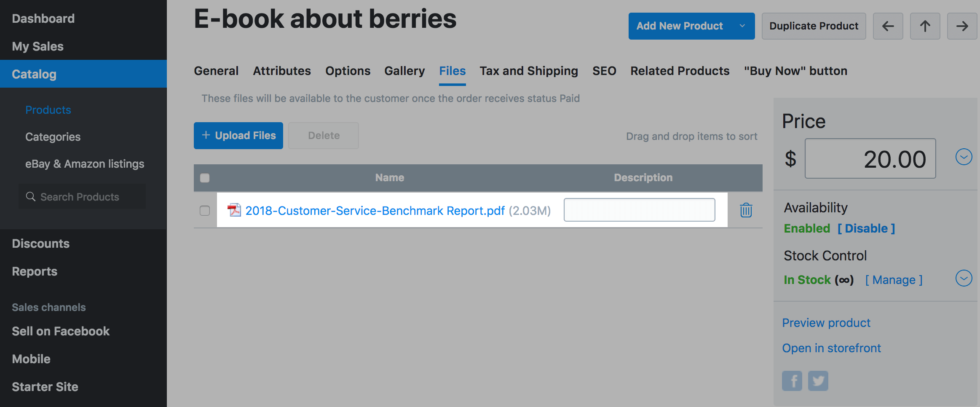Screen dimensions: 980x407
Task: Expand the Add New Product dropdown arrow
Action: point(742,26)
